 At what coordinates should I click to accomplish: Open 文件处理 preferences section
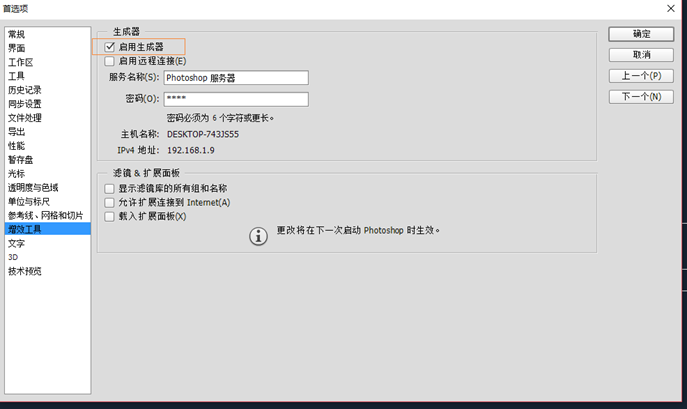point(25,118)
